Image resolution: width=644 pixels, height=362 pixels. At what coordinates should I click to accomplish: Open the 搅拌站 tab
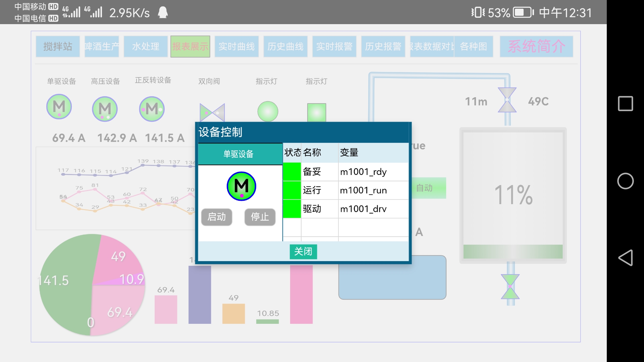[58, 47]
